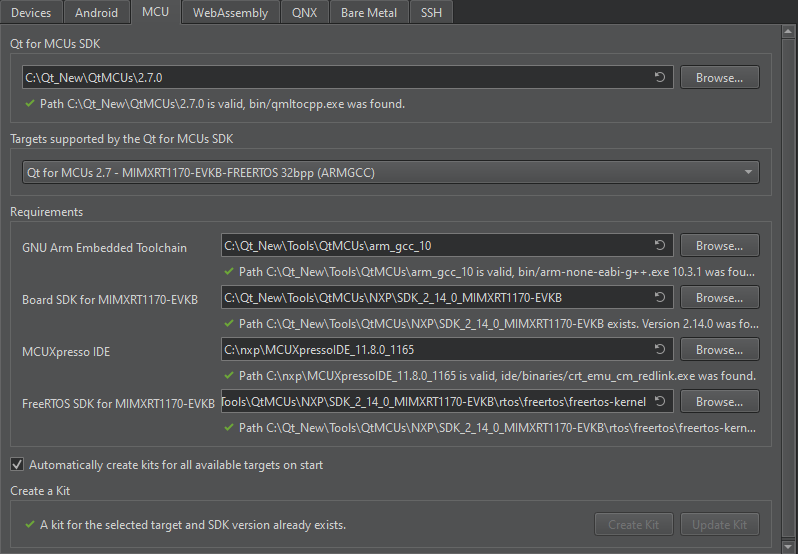798x554 pixels.
Task: Go to the QNX tab
Action: tap(305, 13)
